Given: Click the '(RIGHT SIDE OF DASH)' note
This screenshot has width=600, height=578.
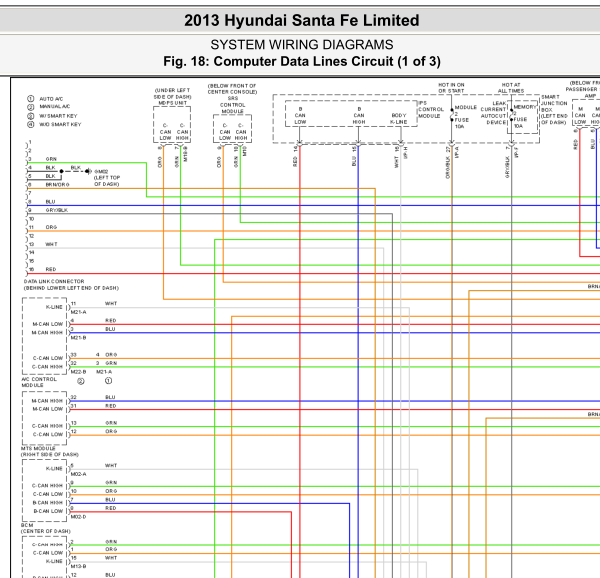Looking at the screenshot, I should pyautogui.click(x=49, y=454).
